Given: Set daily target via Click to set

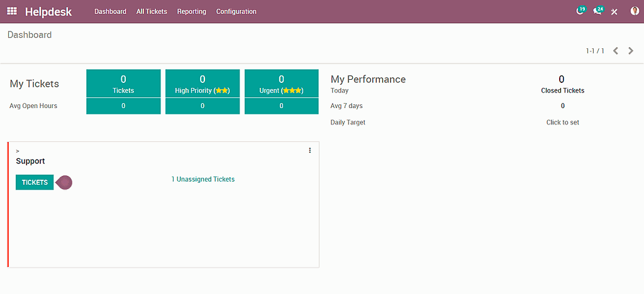Looking at the screenshot, I should pos(562,122).
